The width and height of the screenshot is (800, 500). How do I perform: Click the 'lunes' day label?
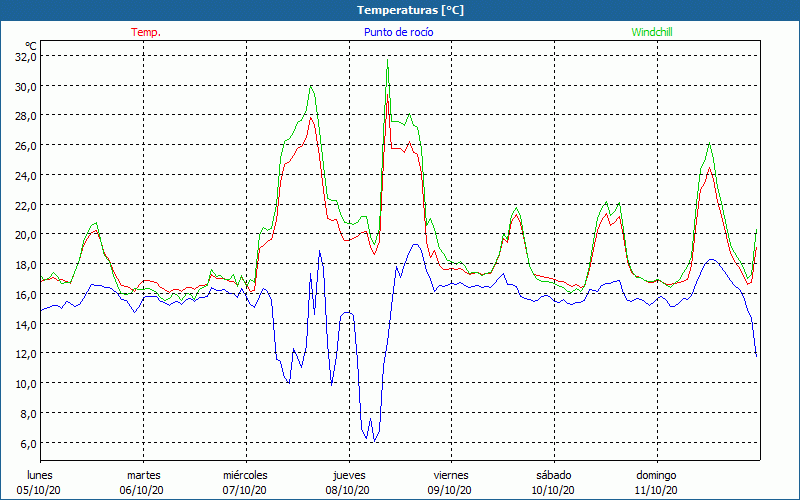click(x=40, y=475)
